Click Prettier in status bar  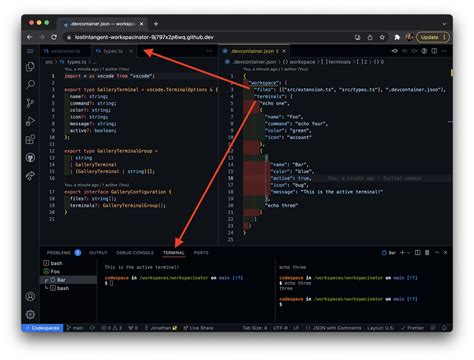point(413,328)
